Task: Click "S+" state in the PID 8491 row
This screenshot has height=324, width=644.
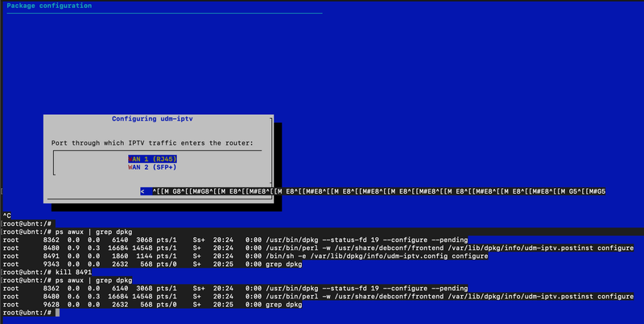Action: (196, 256)
